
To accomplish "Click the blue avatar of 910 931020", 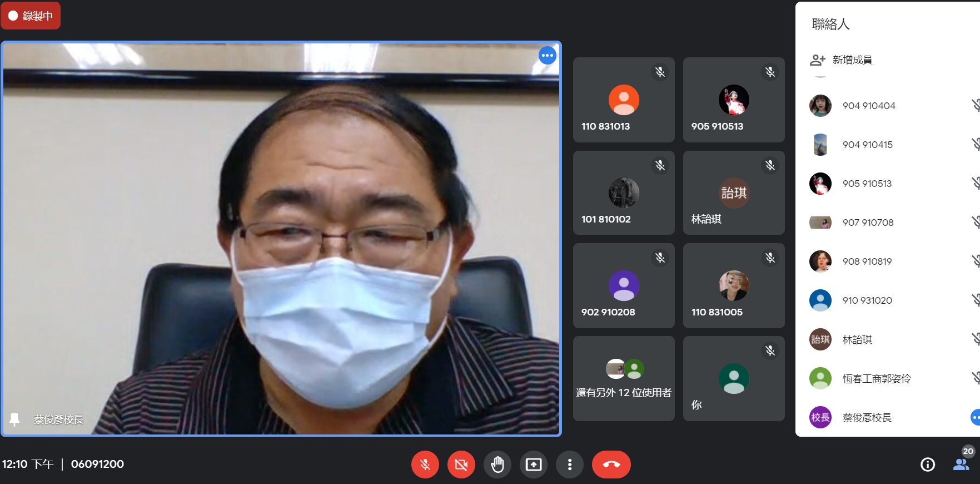I will 820,300.
